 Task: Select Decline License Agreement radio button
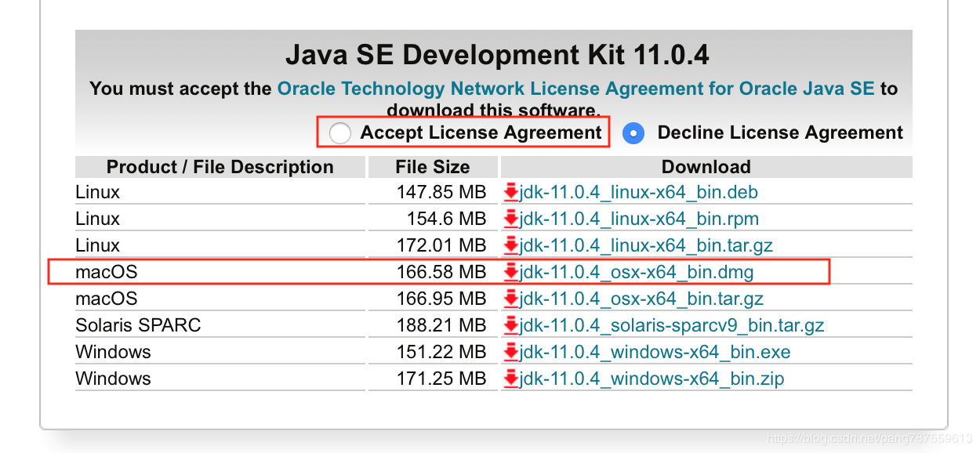633,133
